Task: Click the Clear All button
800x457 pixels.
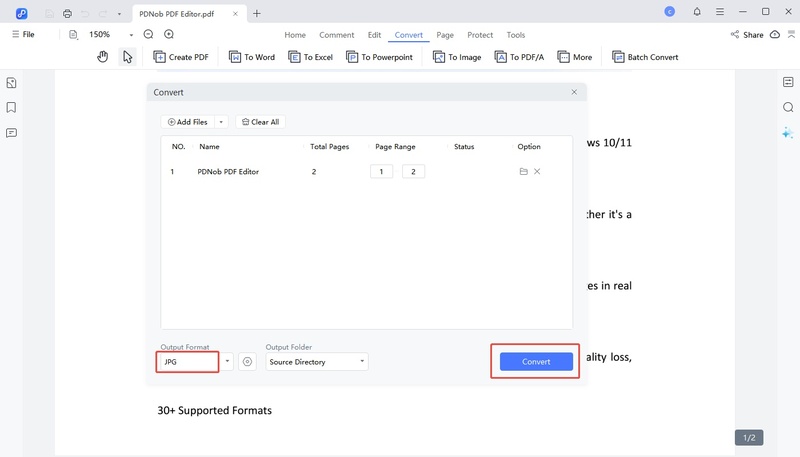Action: click(260, 122)
